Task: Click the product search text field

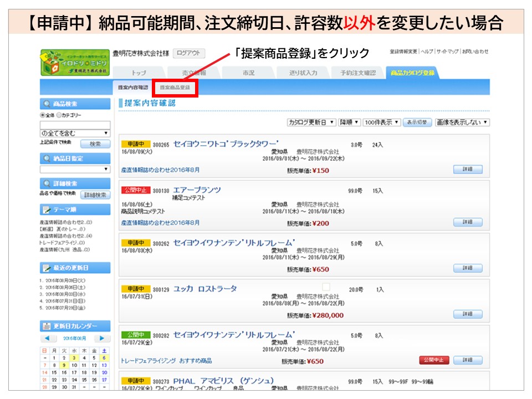Action: click(x=75, y=125)
